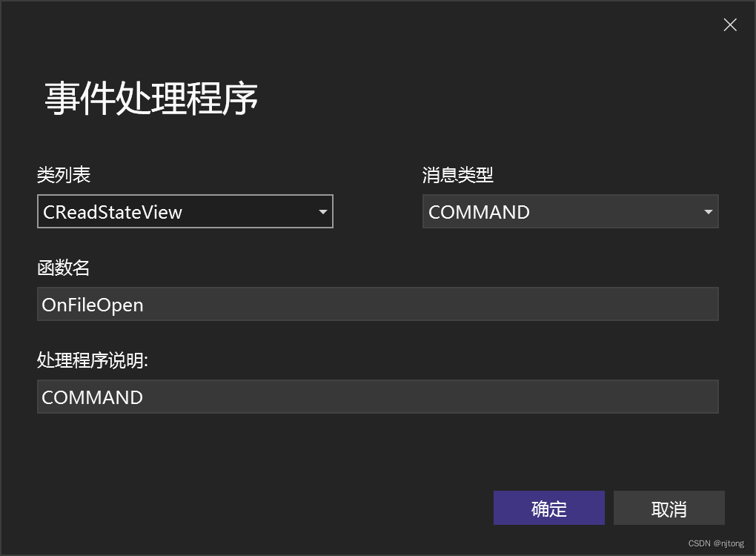
Task: Close the 事件处理程序 dialog with X
Action: tap(730, 24)
